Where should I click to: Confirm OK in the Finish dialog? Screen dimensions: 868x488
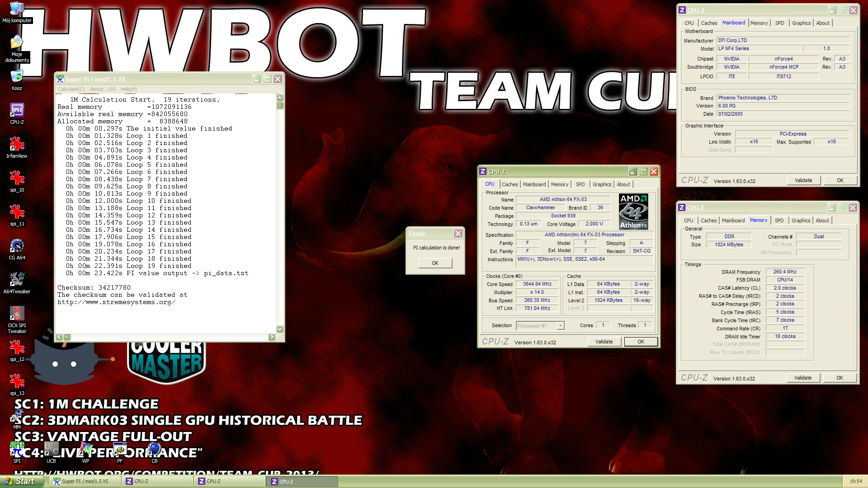(435, 263)
